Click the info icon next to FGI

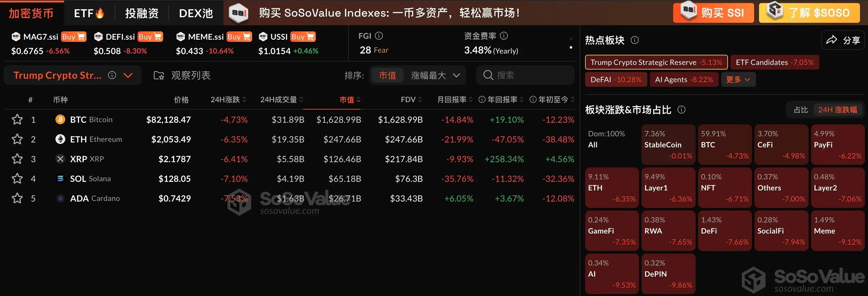pos(379,36)
